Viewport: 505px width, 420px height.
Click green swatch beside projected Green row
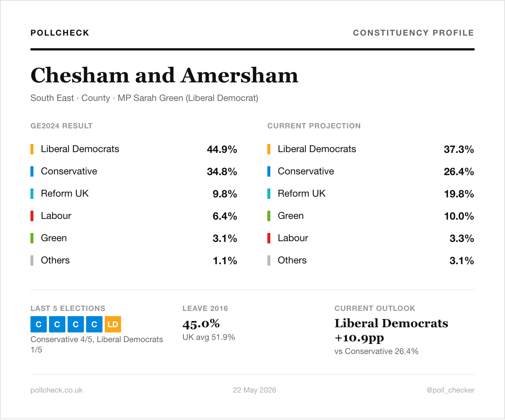click(269, 216)
